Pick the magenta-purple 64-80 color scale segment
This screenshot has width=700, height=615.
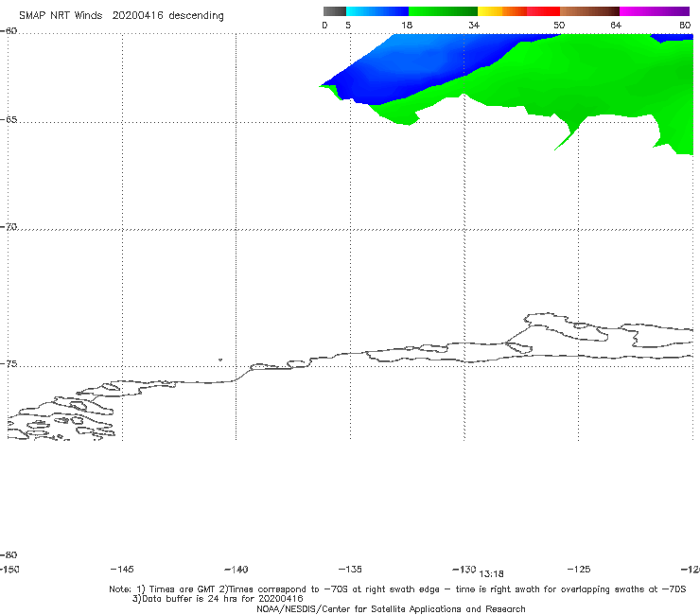coord(655,11)
